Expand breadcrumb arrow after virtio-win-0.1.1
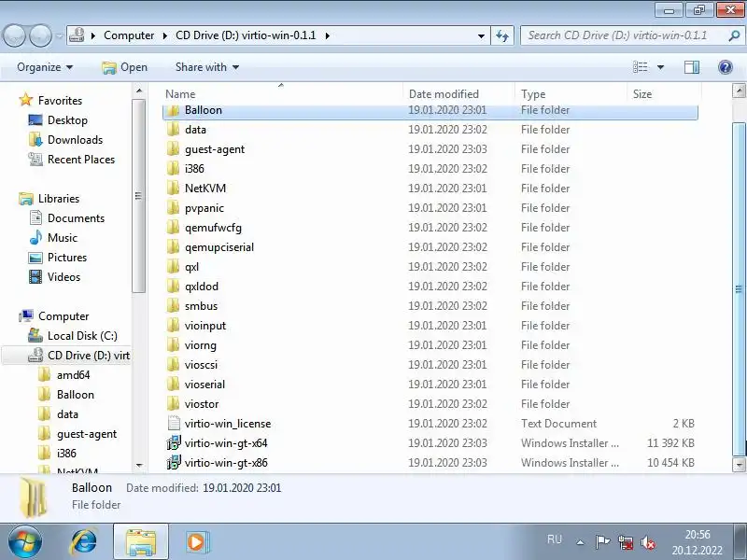The height and width of the screenshot is (560, 747). tap(328, 35)
